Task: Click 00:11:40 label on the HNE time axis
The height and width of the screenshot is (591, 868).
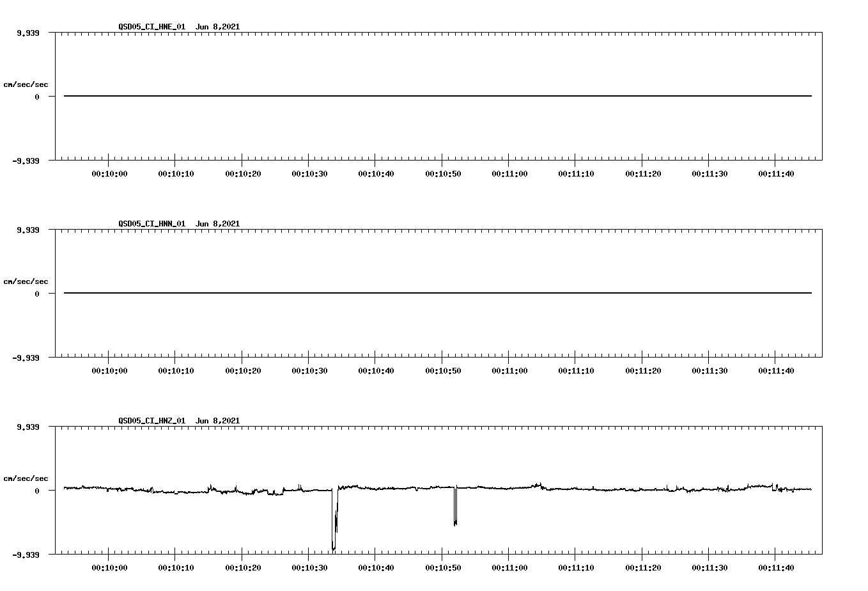Action: (776, 174)
